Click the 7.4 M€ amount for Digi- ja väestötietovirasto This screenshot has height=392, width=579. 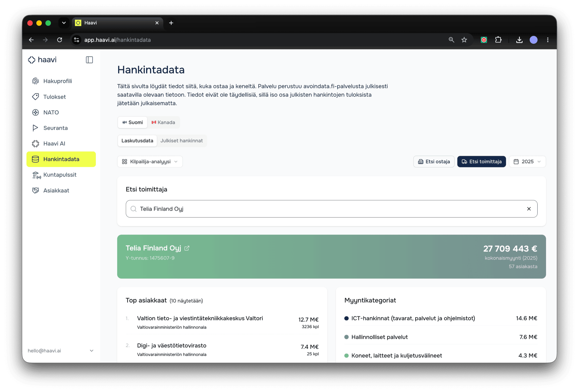click(x=310, y=347)
